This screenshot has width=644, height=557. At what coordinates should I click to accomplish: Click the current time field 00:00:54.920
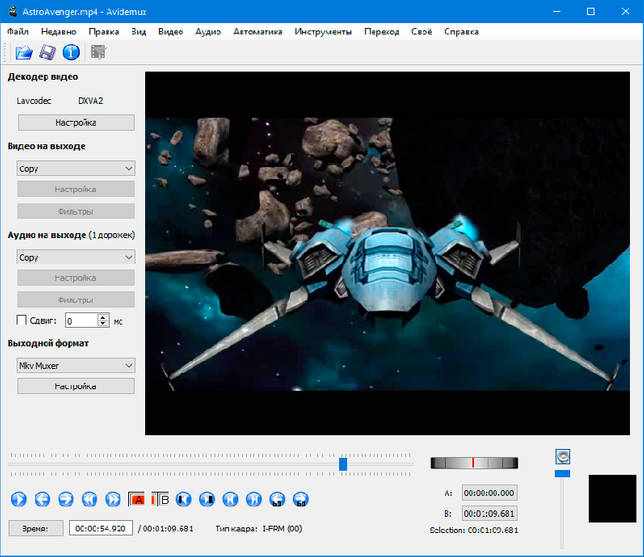[x=101, y=528]
